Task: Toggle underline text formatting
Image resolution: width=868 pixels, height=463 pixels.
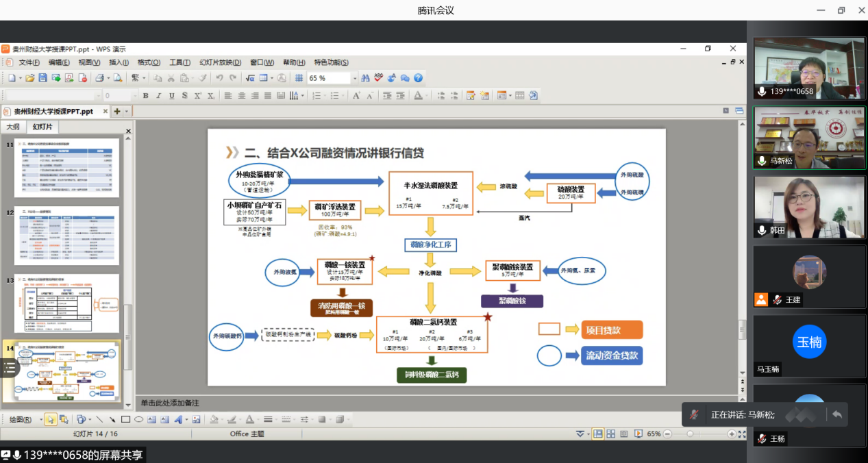Action: [171, 95]
